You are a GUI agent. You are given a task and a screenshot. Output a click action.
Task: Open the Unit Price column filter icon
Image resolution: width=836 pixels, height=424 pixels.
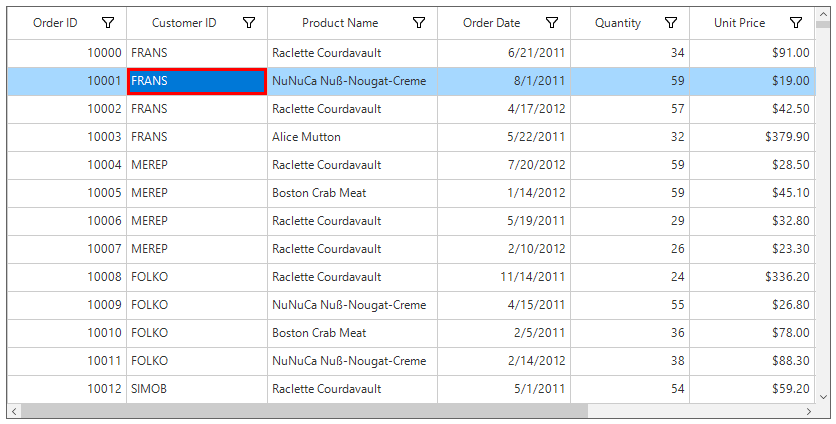click(x=796, y=22)
